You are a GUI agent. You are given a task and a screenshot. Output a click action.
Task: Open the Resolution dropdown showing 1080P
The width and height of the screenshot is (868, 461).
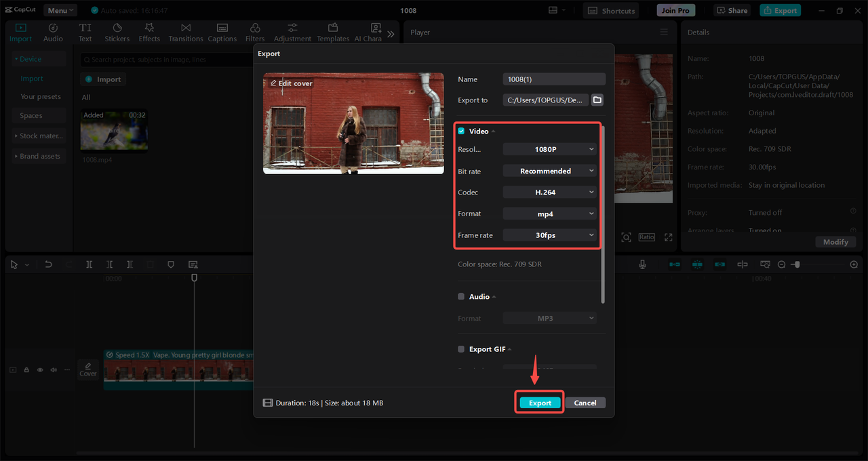click(549, 149)
